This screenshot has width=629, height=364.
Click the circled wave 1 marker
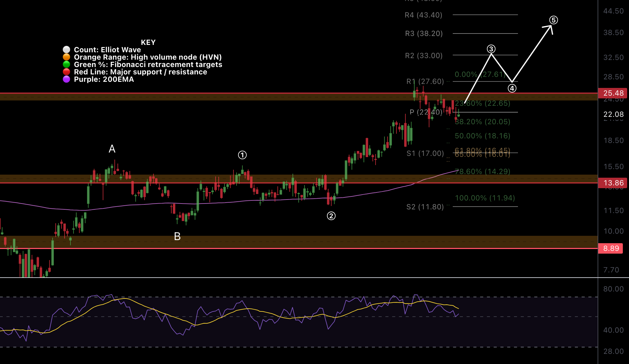[x=242, y=155]
